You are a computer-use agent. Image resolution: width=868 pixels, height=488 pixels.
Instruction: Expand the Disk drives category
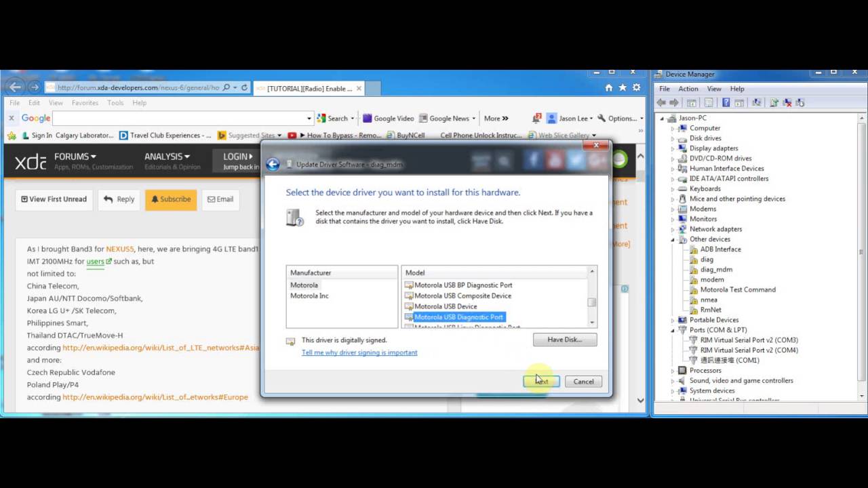tap(673, 138)
